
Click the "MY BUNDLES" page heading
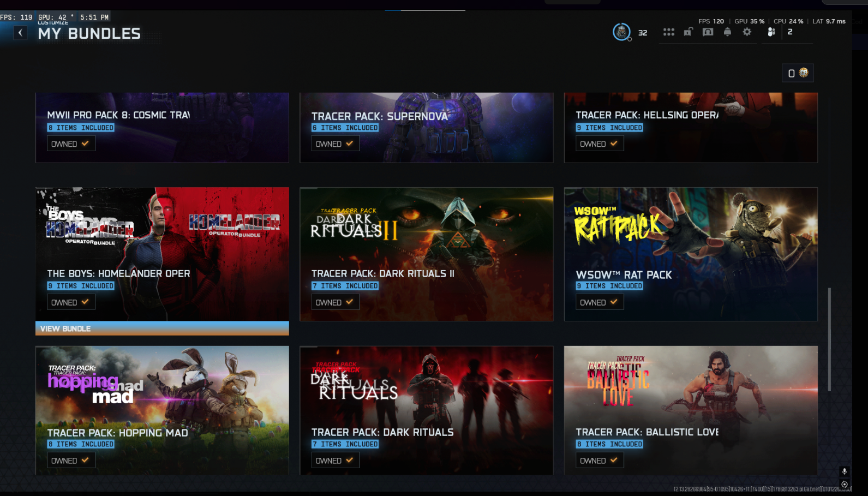(x=89, y=34)
